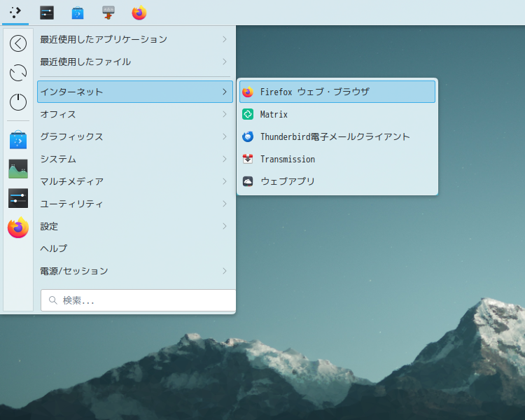Open the settings favorite in the menu sidebar

coord(18,198)
